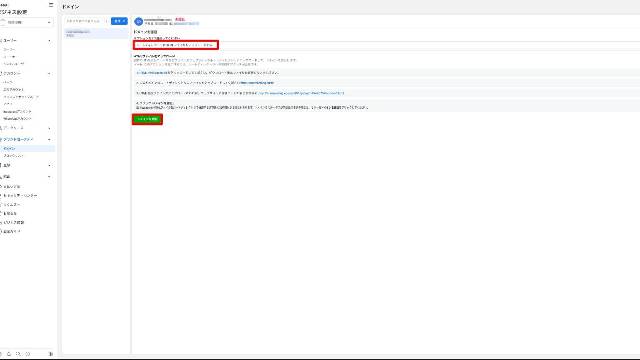Image resolution: width=640 pixels, height=360 pixels.
Task: Open the 設定ガイド sidebar item
Action: pos(11,231)
